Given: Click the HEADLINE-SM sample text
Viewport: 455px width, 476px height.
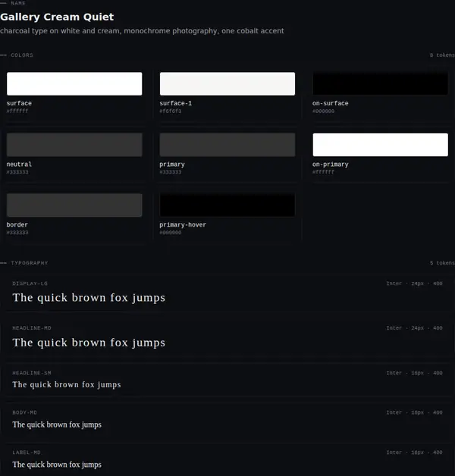Looking at the screenshot, I should tap(67, 384).
